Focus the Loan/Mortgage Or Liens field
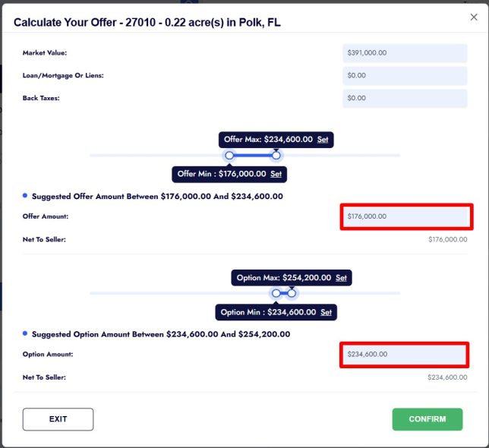This screenshot has height=448, width=489. (404, 76)
